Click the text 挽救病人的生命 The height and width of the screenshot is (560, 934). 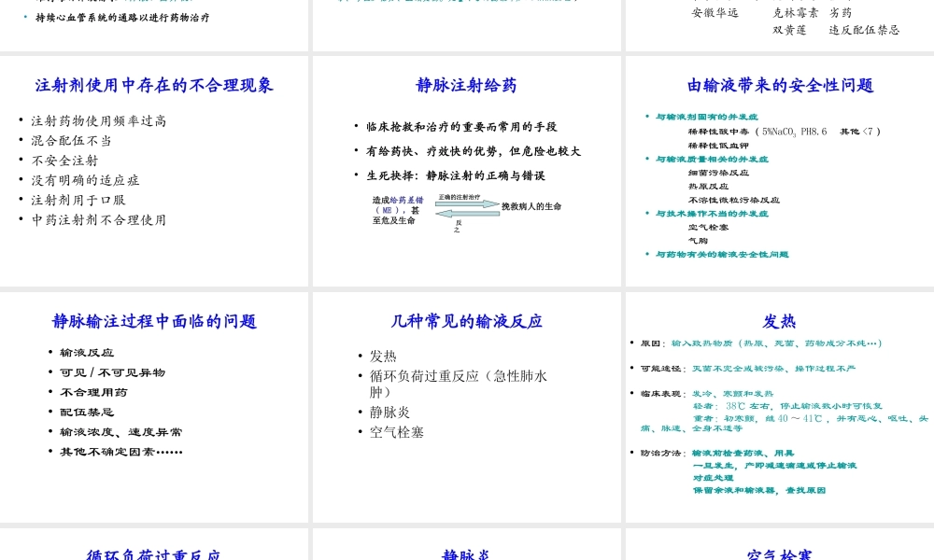[531, 206]
